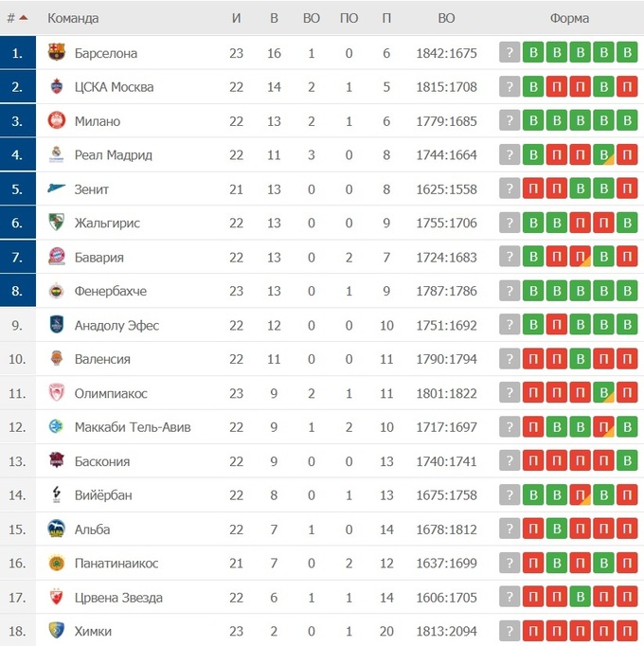Screen dimensions: 644x646
Task: Open the Маккаби Тель-Авив team page
Action: [133, 427]
